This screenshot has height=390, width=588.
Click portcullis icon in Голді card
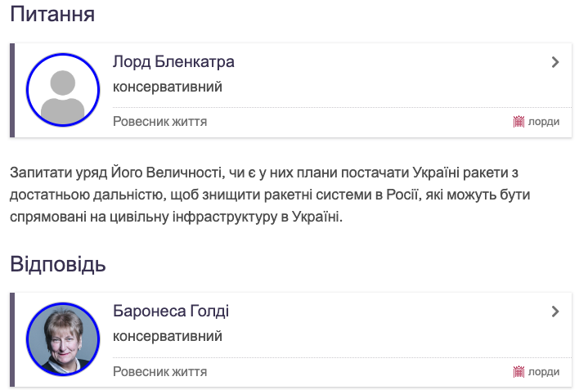[518, 372]
